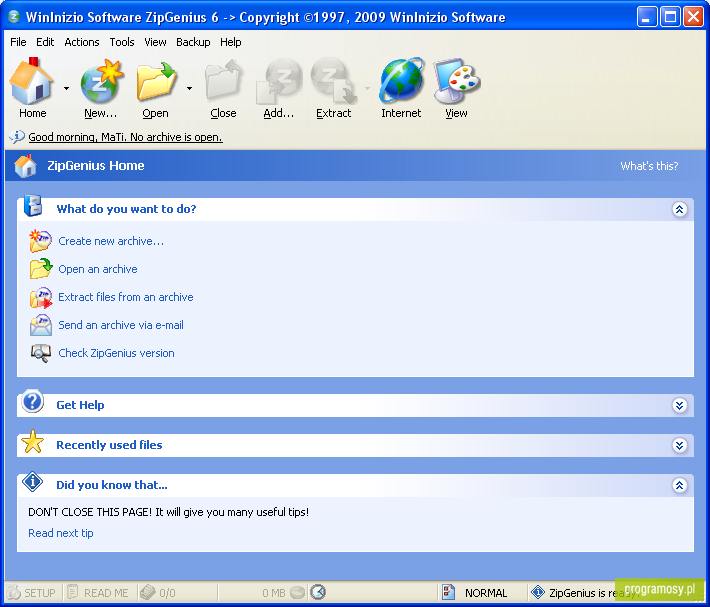Click the ZipGenius Home house icon
The image size is (710, 607).
25,166
